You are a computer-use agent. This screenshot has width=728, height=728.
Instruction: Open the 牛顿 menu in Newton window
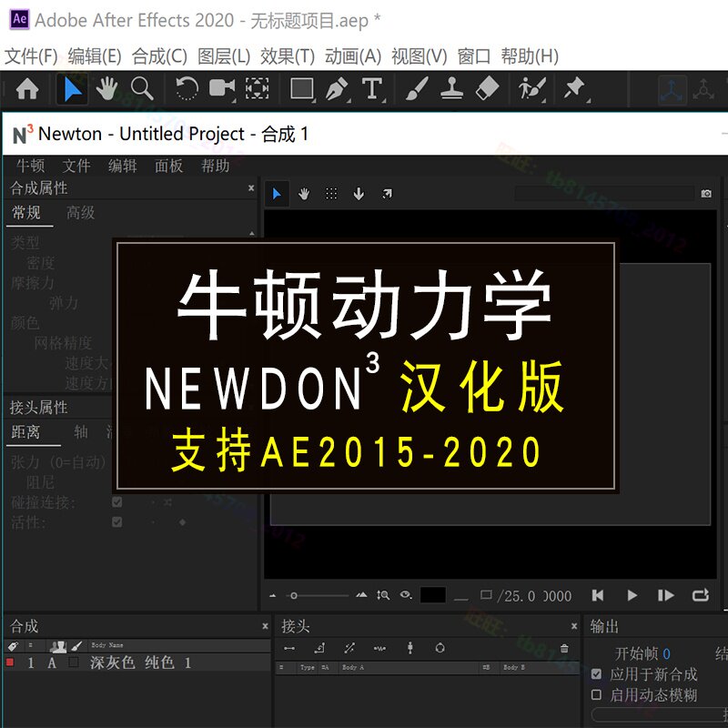(29, 167)
